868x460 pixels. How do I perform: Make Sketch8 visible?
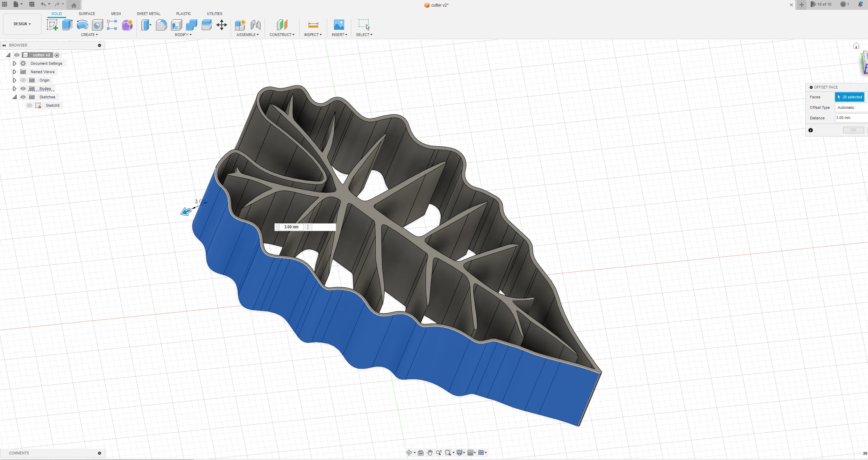click(x=29, y=105)
